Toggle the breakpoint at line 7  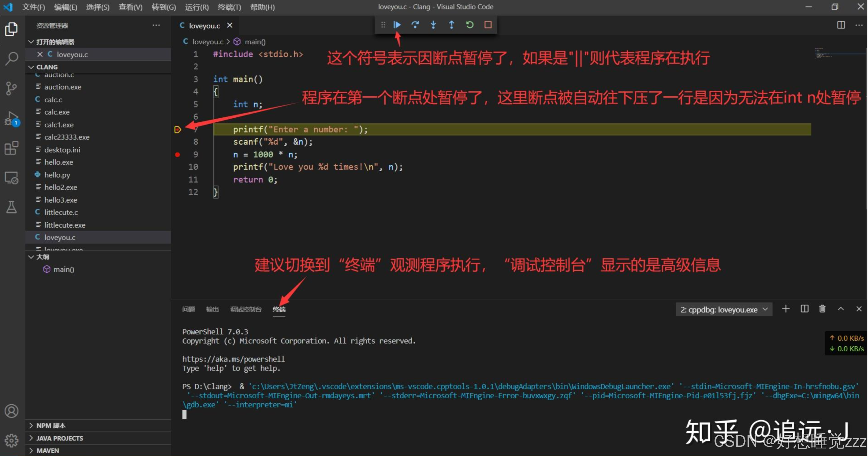(x=178, y=129)
